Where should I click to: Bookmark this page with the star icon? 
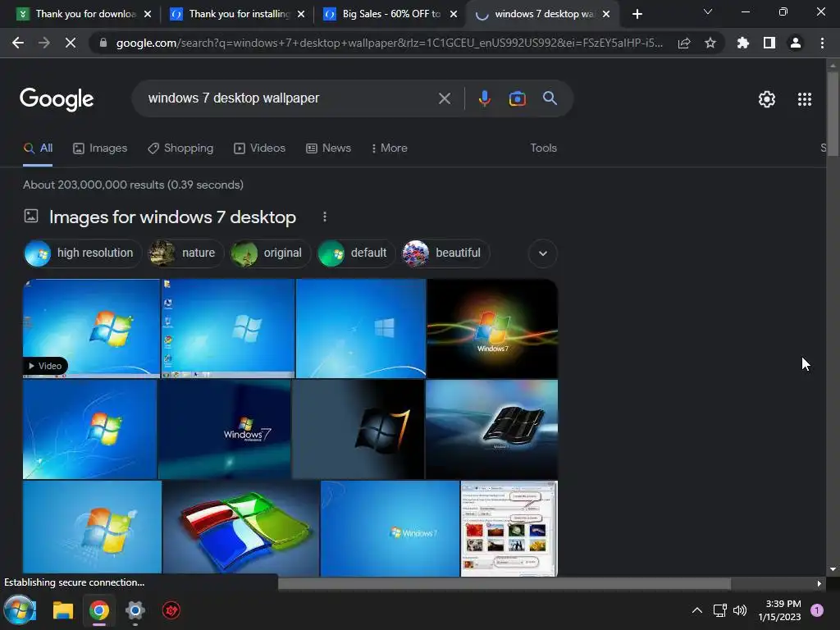710,43
